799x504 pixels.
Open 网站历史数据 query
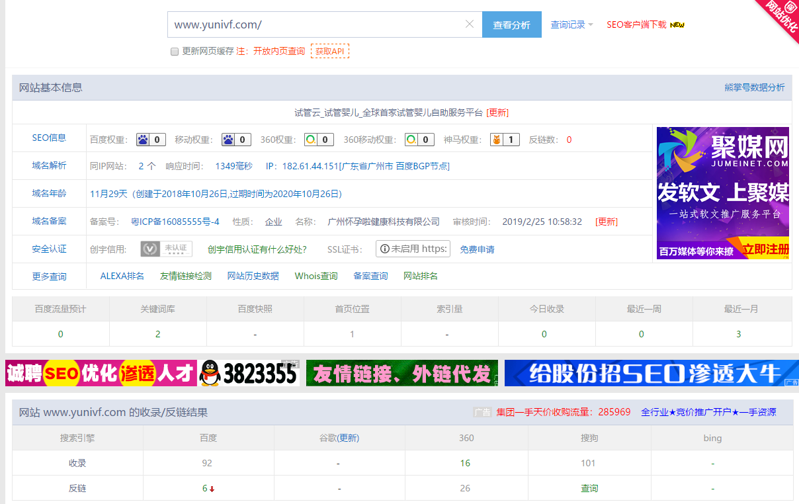[253, 276]
